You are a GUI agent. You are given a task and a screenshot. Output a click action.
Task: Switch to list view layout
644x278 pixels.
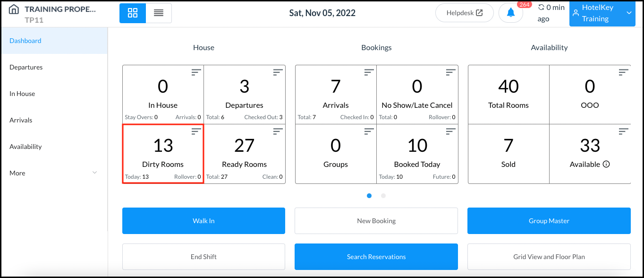[159, 13]
